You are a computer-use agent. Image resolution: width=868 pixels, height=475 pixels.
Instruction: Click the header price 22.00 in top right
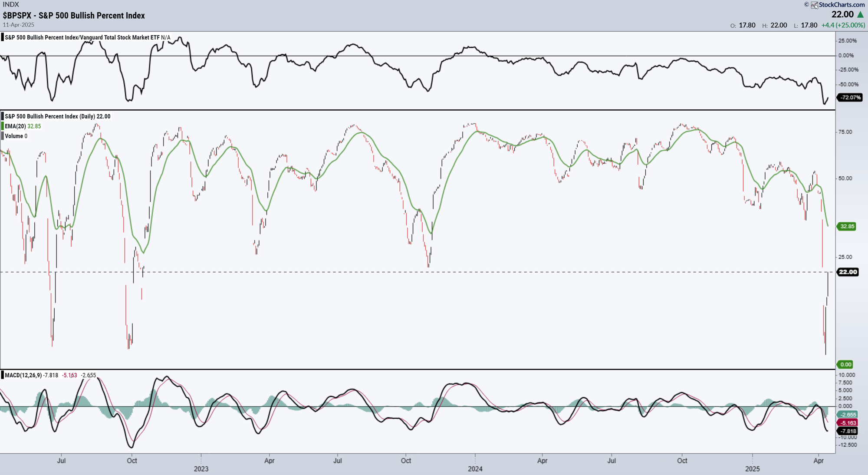coord(842,14)
